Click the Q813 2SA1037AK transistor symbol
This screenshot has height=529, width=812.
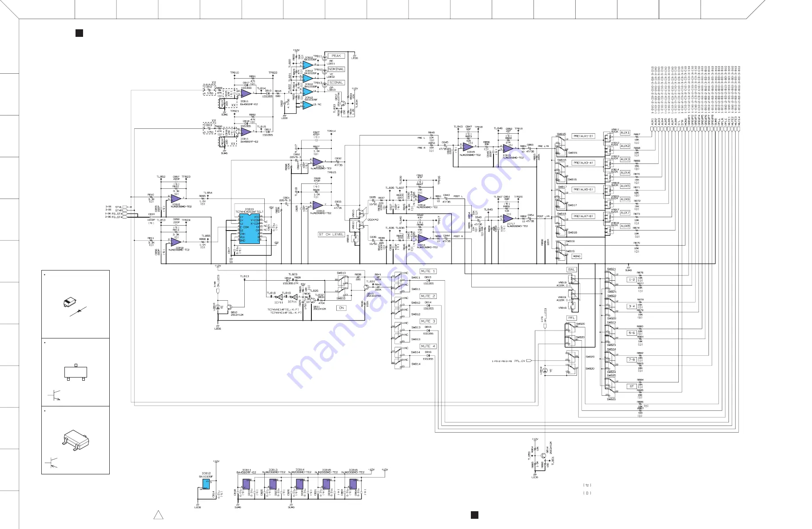click(x=367, y=287)
